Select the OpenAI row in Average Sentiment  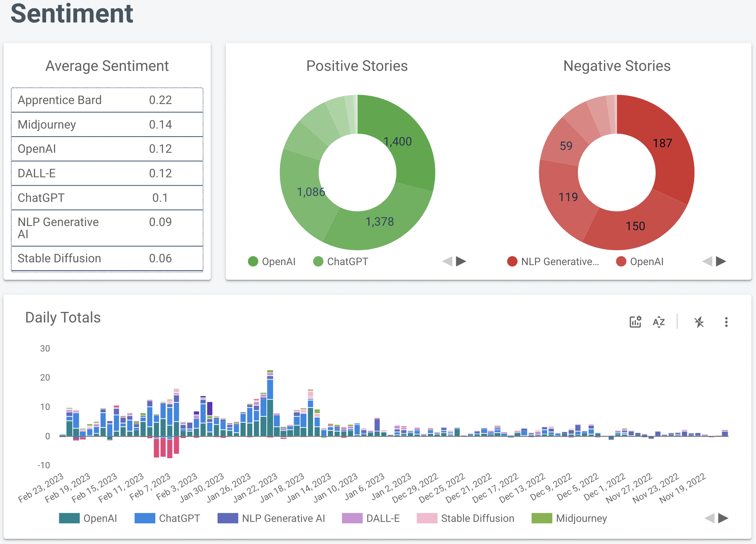(x=107, y=149)
